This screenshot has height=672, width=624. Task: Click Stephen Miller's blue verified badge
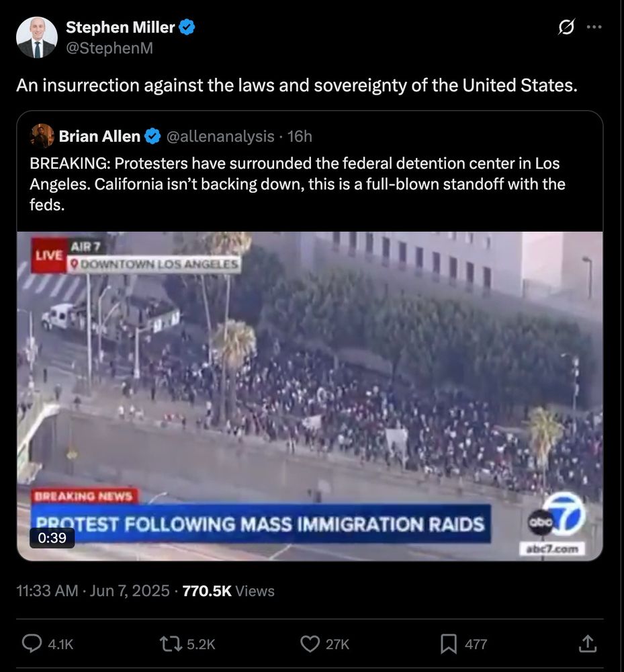[187, 28]
